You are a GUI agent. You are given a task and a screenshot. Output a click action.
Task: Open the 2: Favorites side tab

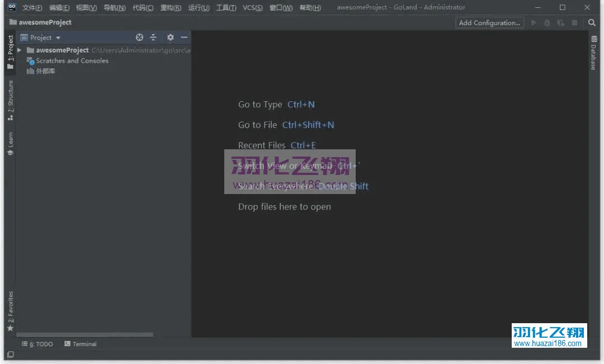point(10,311)
